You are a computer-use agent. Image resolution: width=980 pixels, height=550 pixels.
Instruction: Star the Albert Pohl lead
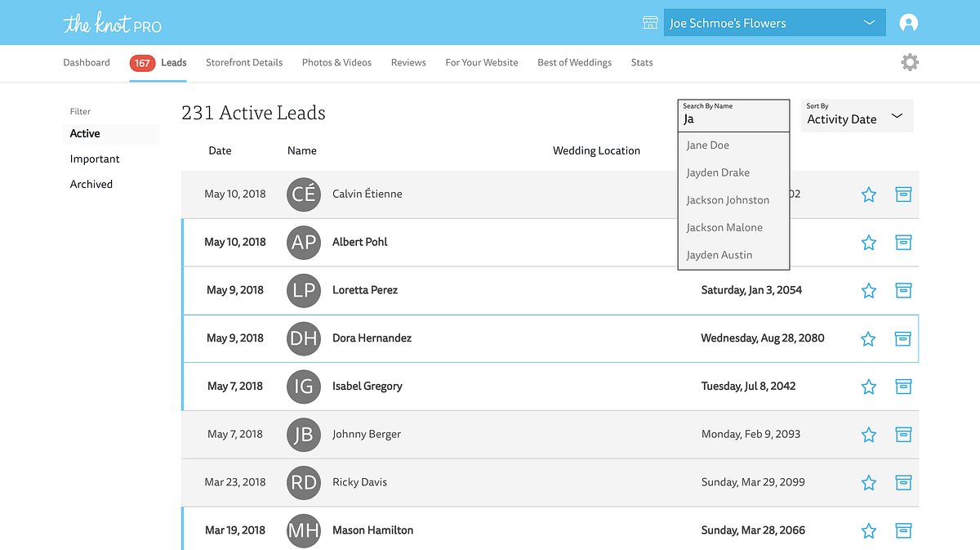pos(869,243)
